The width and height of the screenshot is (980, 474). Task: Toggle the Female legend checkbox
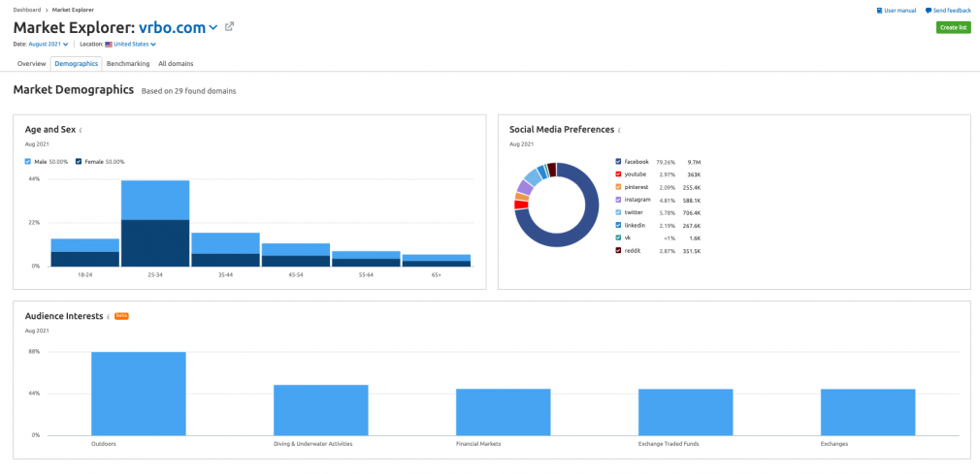coord(79,162)
